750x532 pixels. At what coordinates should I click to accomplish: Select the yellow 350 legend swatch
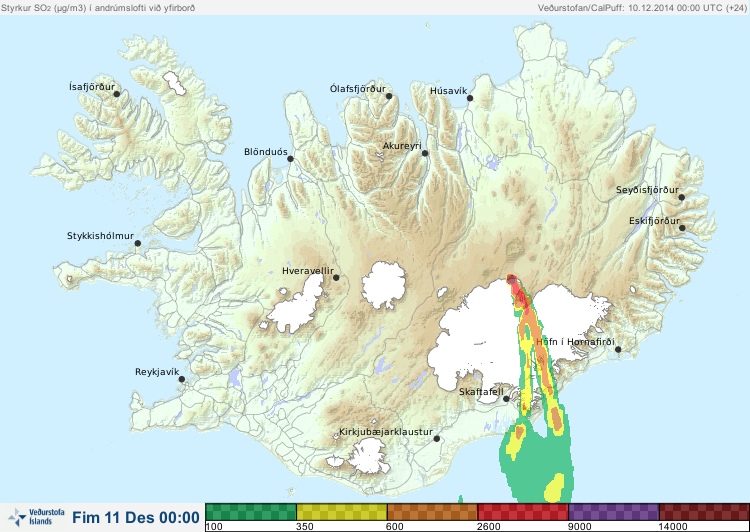coord(342,512)
